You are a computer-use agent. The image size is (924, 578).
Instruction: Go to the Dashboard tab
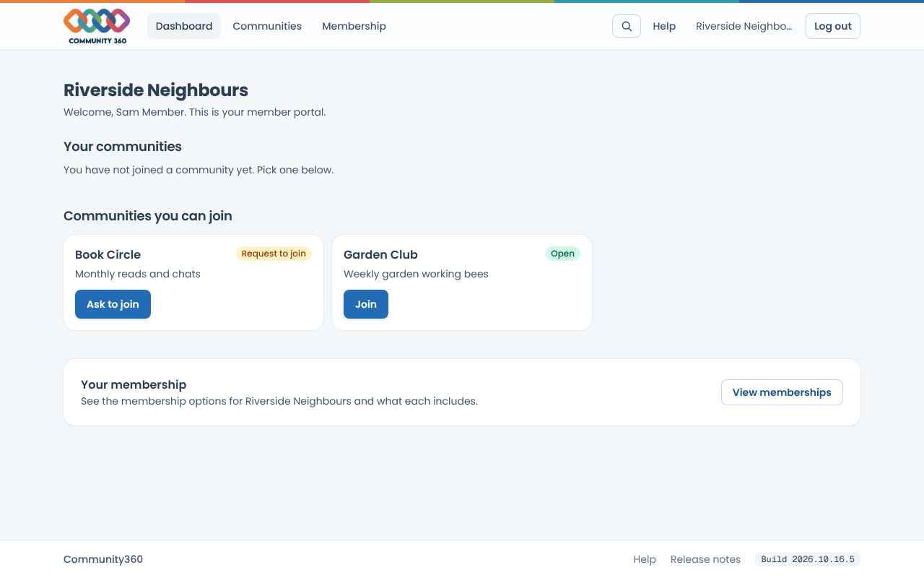click(184, 26)
